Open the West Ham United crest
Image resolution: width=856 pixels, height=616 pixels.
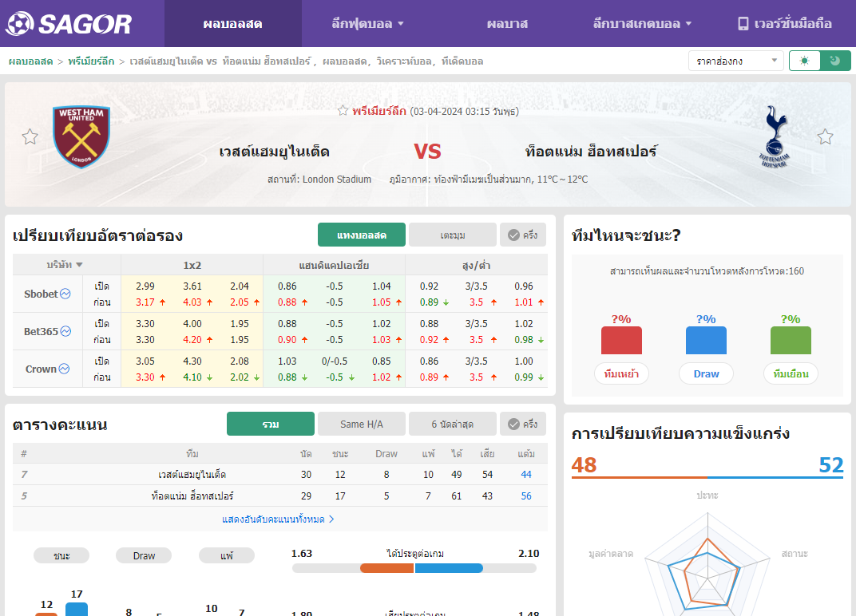click(81, 136)
